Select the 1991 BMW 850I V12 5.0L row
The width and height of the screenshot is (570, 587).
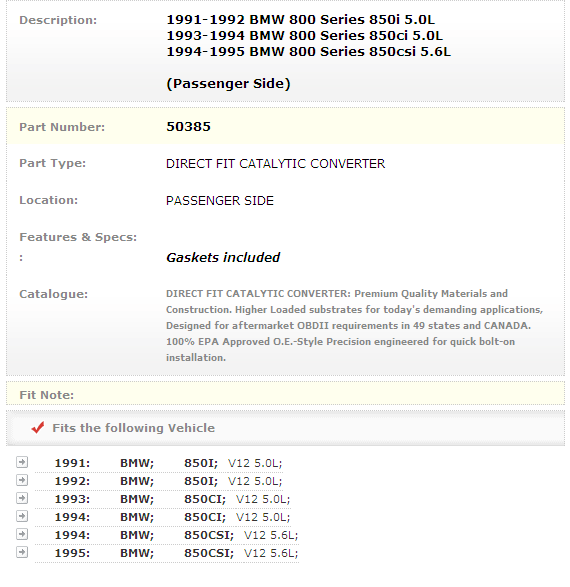click(x=159, y=463)
